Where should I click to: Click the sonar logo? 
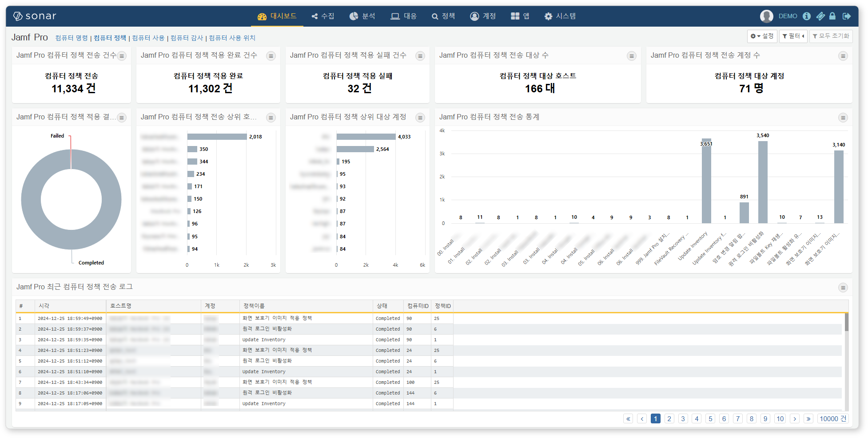tap(35, 16)
